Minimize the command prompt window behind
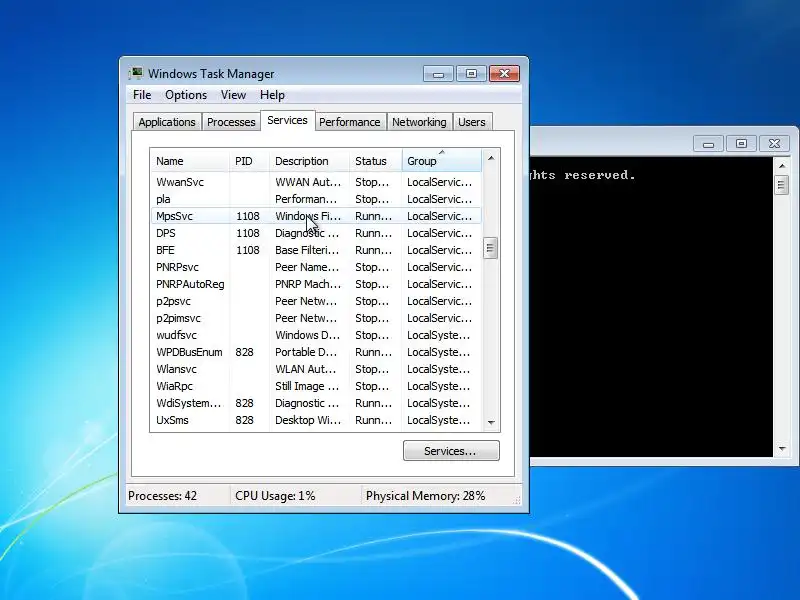This screenshot has height=600, width=800. (x=708, y=144)
